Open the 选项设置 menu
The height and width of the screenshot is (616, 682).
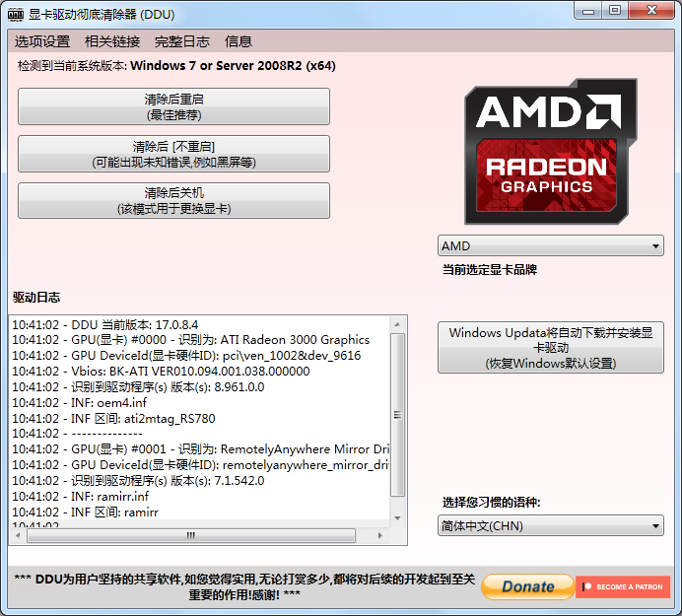point(42,41)
